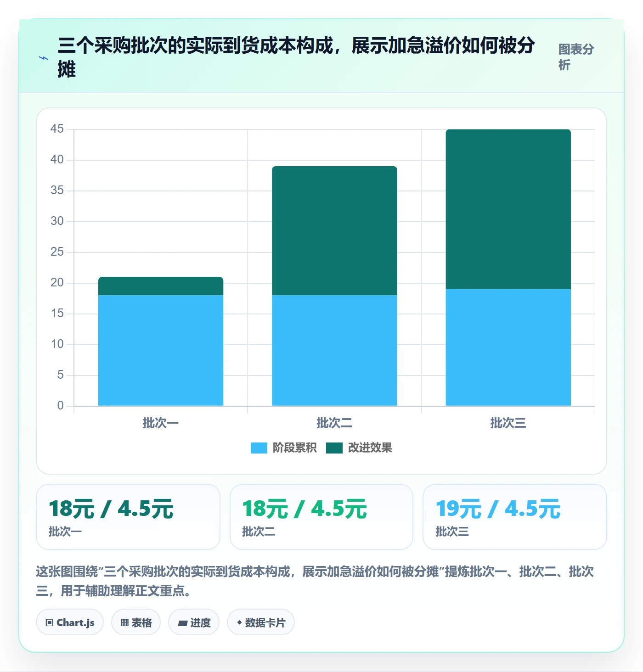Click the 图表分析 label in the header
Image resolution: width=643 pixels, height=672 pixels.
(576, 57)
